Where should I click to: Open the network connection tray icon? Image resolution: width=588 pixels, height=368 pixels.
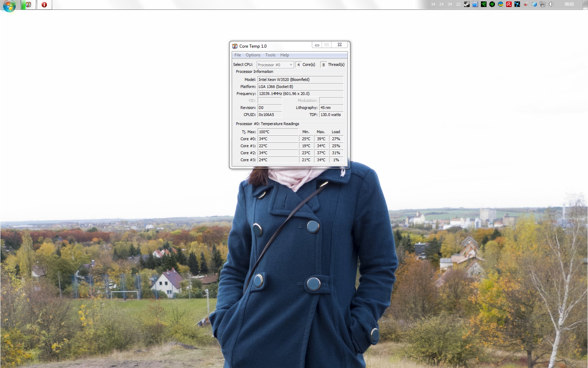click(542, 4)
